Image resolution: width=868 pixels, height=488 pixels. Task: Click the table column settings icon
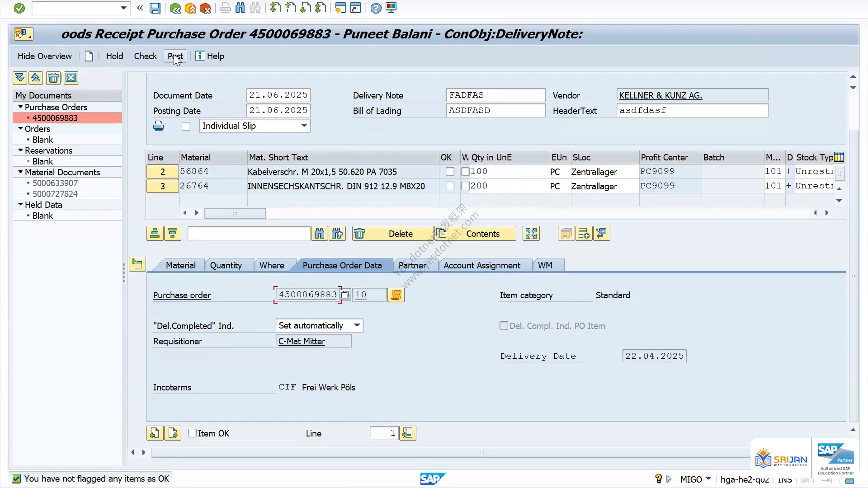[839, 157]
